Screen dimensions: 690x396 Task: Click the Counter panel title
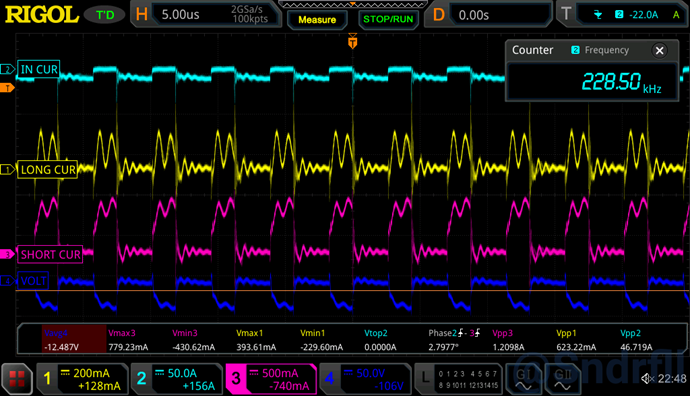[532, 50]
